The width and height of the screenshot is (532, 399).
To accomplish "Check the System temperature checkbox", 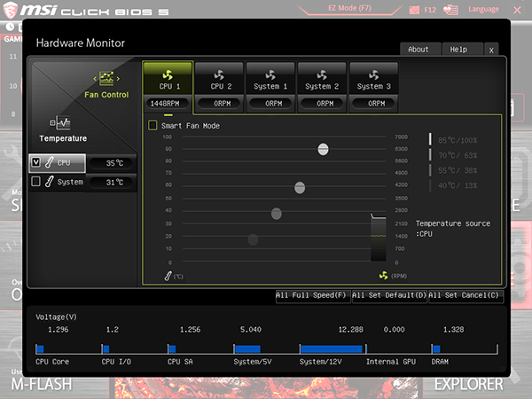I will pyautogui.click(x=36, y=182).
